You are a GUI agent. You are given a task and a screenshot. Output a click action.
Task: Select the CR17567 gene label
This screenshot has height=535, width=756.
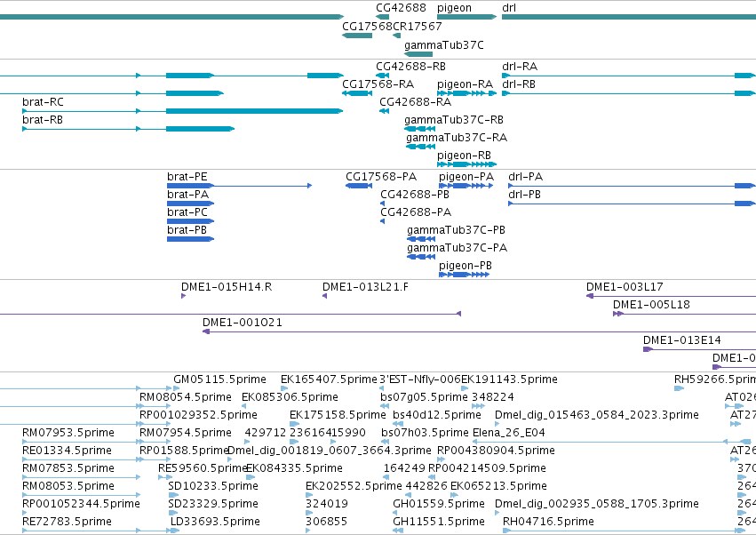tap(418, 26)
